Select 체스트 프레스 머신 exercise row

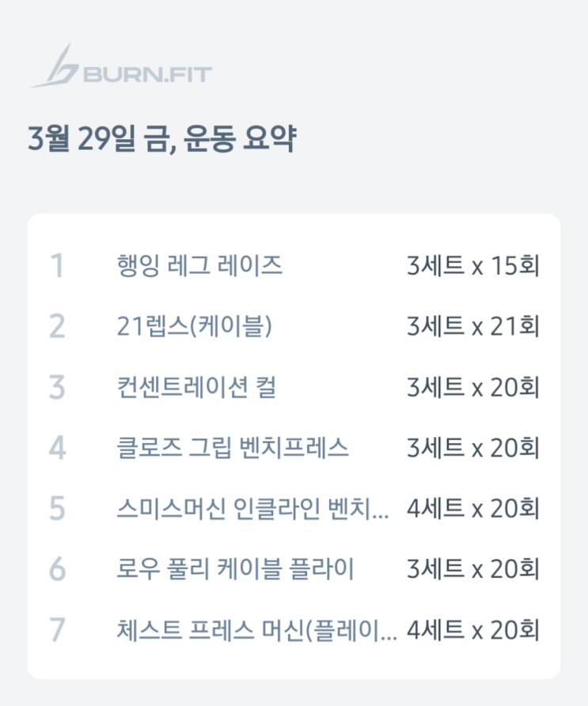click(256, 630)
